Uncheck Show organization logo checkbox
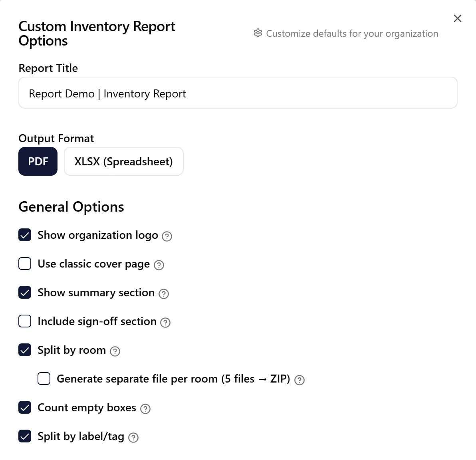This screenshot has height=460, width=476. (25, 235)
